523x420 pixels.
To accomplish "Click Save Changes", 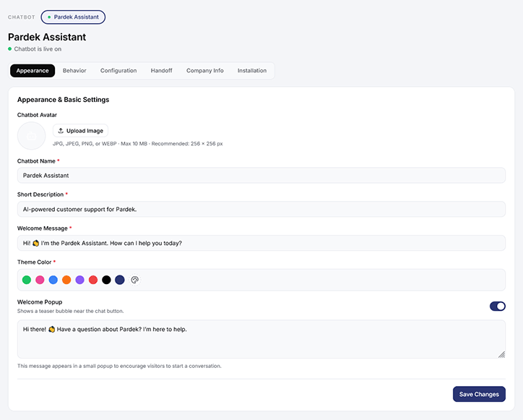I will click(x=479, y=394).
